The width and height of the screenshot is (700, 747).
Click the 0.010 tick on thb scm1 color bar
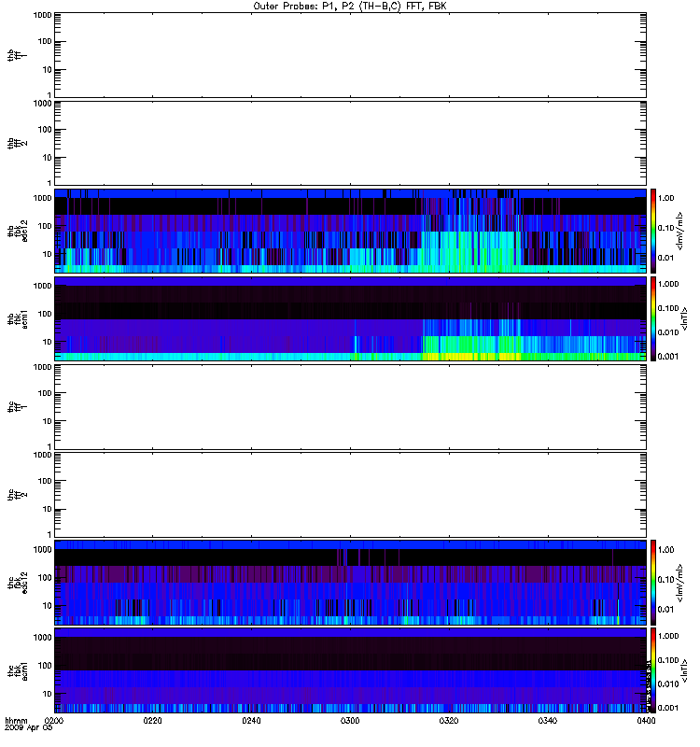point(668,332)
